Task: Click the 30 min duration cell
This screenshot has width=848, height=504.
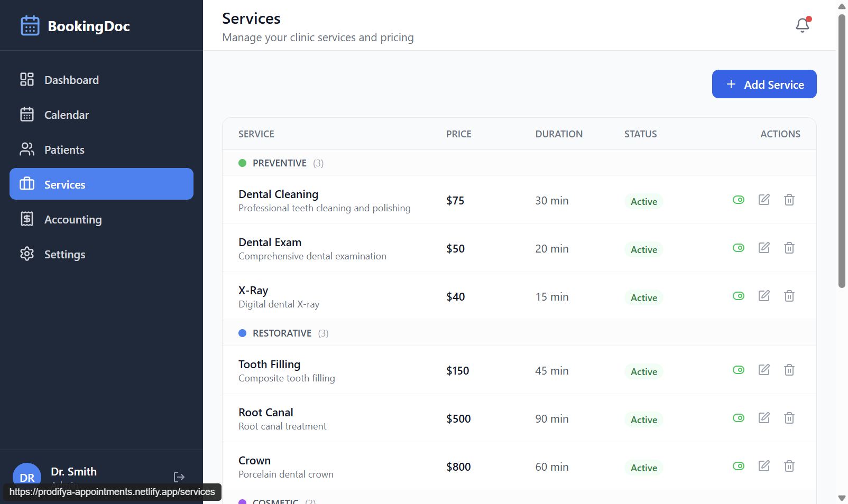Action: coord(552,201)
